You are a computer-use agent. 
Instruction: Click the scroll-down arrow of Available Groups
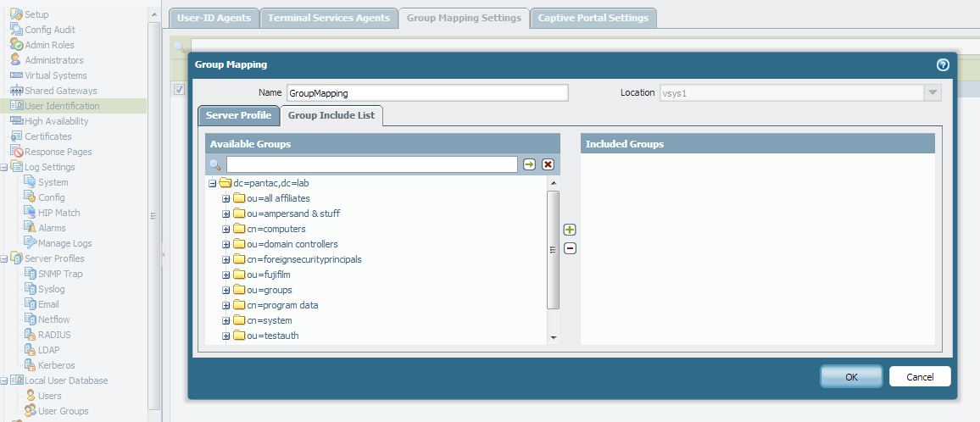pos(553,337)
